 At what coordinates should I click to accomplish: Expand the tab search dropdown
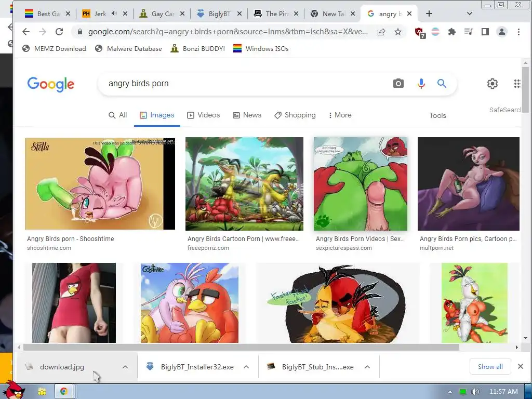470,14
